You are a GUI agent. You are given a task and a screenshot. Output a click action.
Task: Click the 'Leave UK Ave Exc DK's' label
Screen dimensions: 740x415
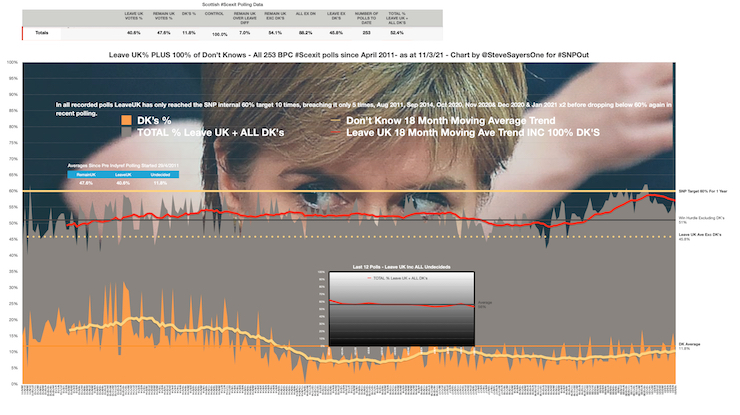click(699, 237)
